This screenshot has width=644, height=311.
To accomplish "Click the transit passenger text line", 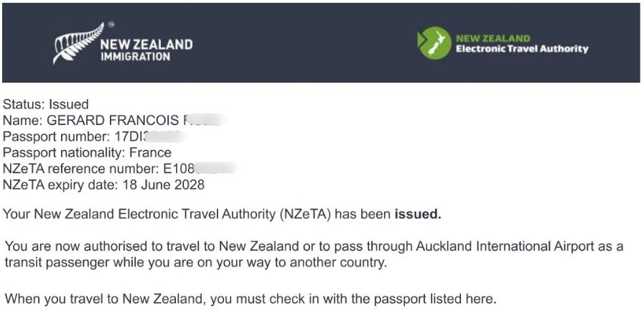I will (196, 263).
